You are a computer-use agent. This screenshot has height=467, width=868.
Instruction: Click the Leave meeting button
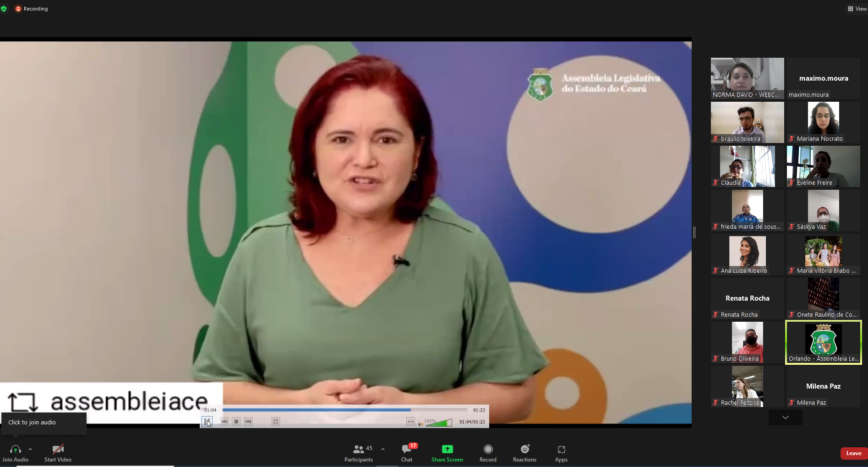point(853,453)
